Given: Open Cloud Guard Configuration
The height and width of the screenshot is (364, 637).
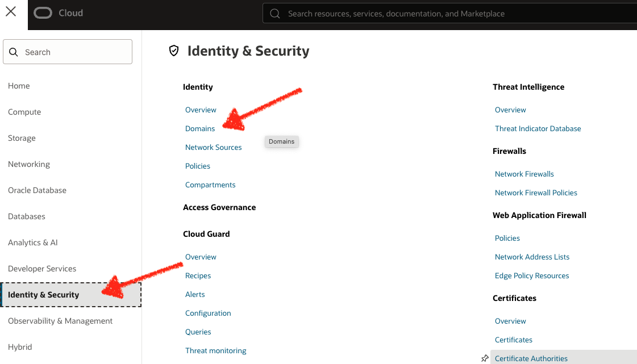Looking at the screenshot, I should click(208, 313).
